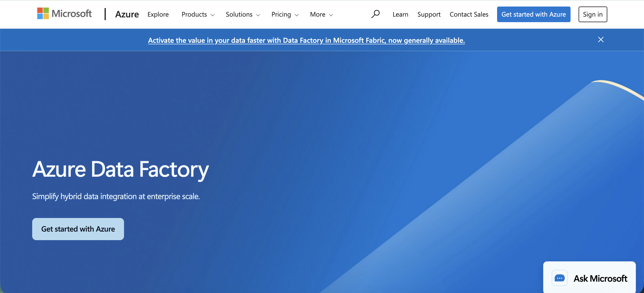Click header Get started with Azure button

click(x=534, y=14)
